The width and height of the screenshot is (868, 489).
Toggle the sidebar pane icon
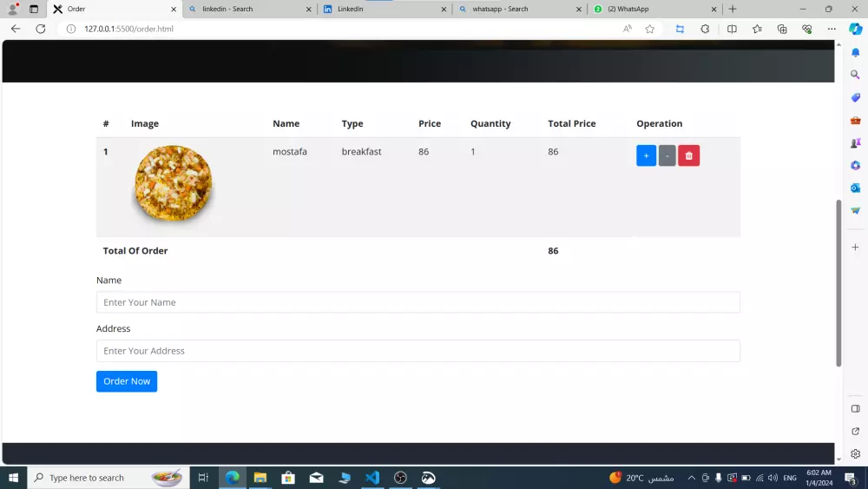click(x=855, y=409)
